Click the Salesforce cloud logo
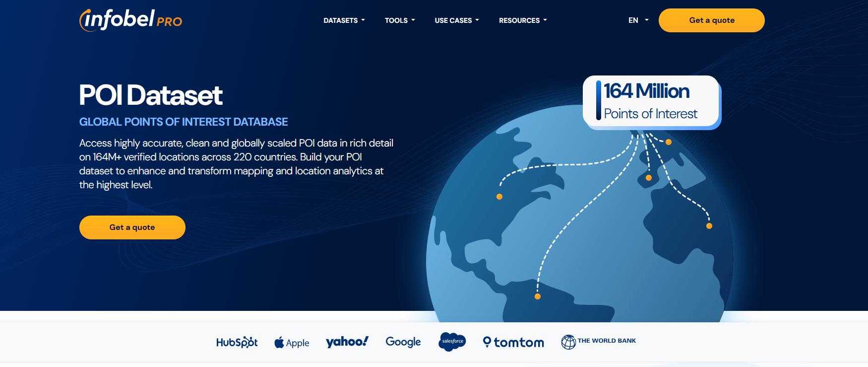The image size is (868, 367). coord(452,341)
